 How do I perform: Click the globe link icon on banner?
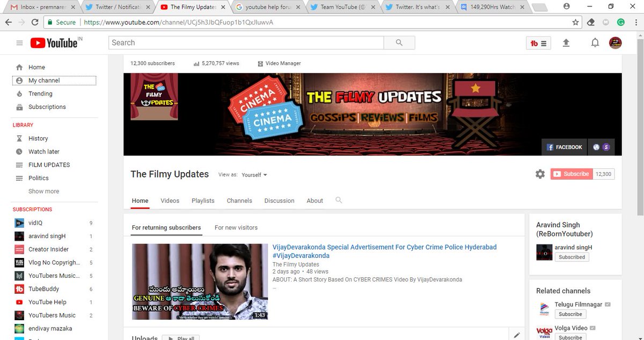tap(596, 147)
